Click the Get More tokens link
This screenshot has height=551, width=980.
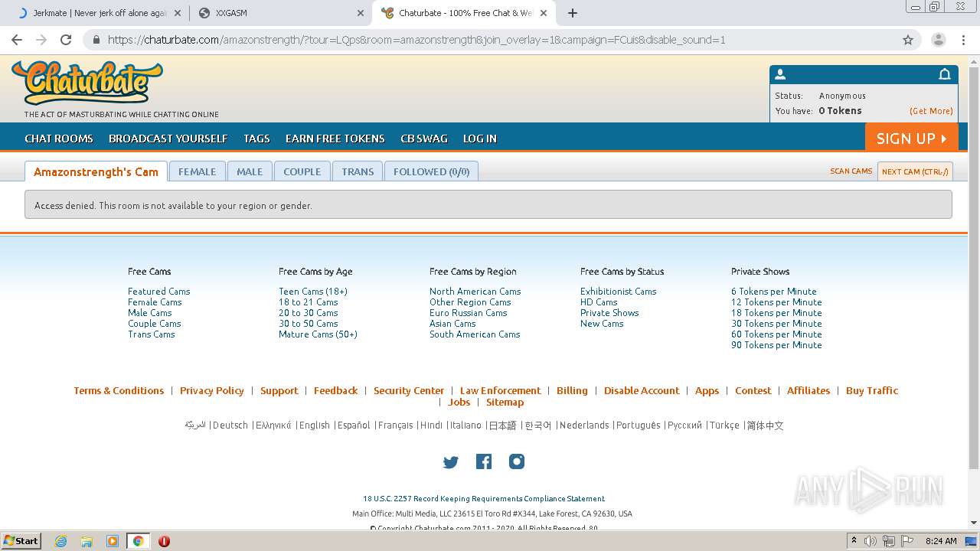pos(931,111)
